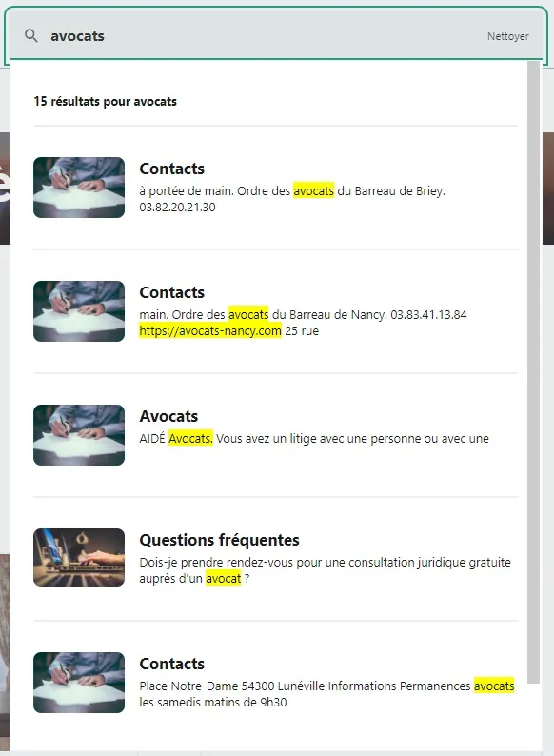Clear the search with Nettoyer
This screenshot has height=756, width=554.
pyautogui.click(x=507, y=36)
